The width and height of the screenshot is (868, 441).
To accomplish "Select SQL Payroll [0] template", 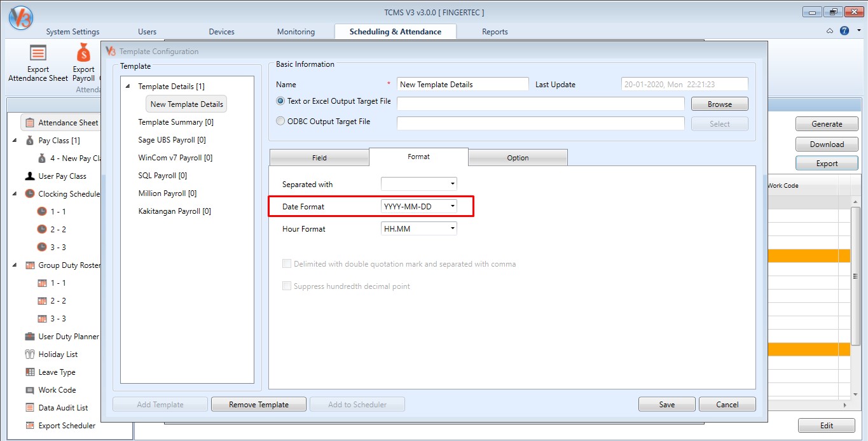I will (163, 176).
